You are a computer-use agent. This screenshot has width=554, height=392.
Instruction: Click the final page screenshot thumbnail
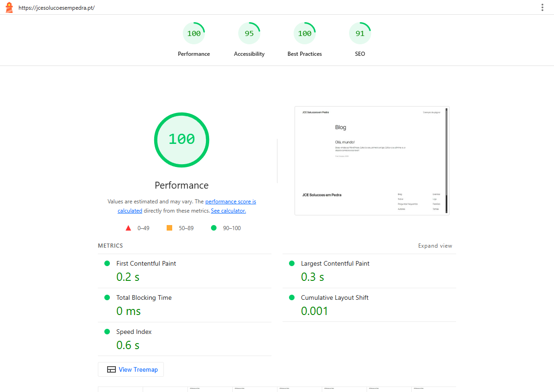(x=372, y=160)
